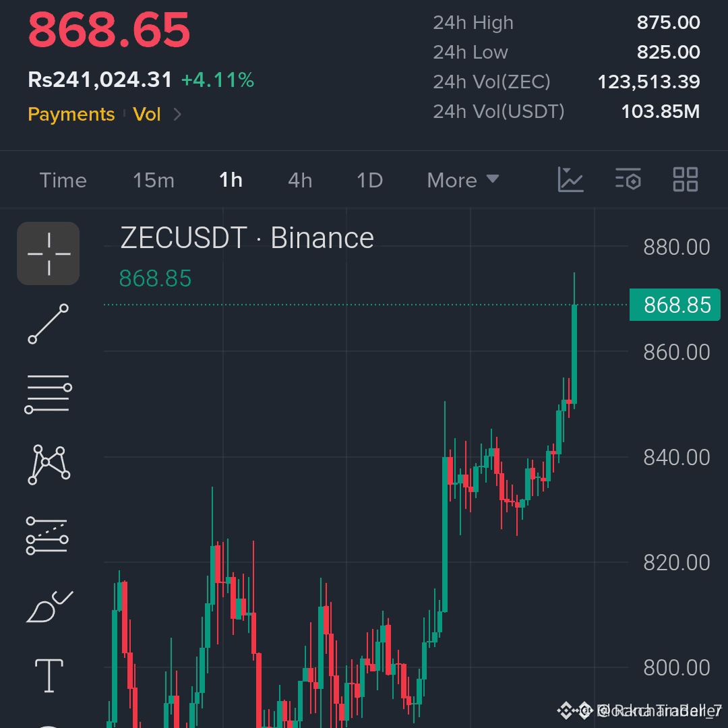Open chart settings icon

tap(628, 180)
